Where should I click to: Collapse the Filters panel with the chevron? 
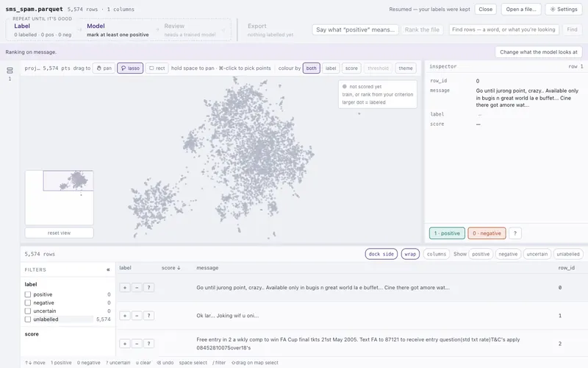tap(108, 269)
